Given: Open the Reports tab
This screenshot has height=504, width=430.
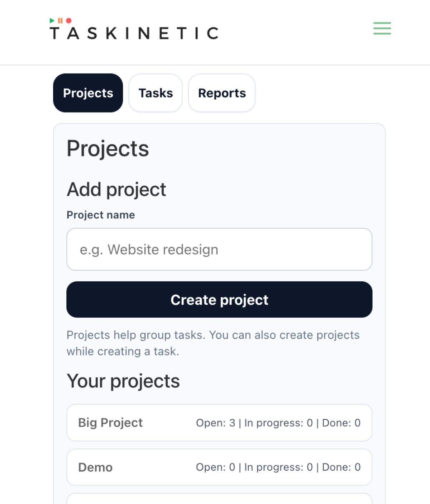Looking at the screenshot, I should [x=222, y=93].
